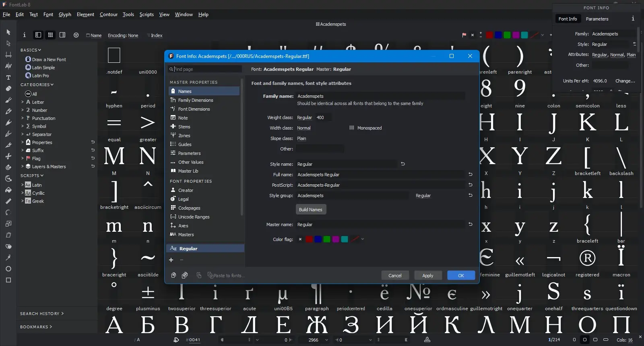Click Change… next to Units Per eM

tap(625, 81)
